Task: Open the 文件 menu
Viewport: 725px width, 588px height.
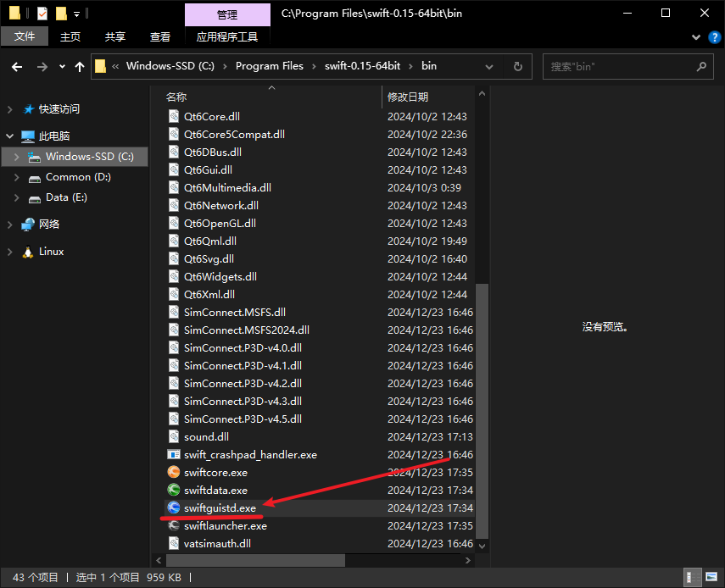Action: point(25,36)
